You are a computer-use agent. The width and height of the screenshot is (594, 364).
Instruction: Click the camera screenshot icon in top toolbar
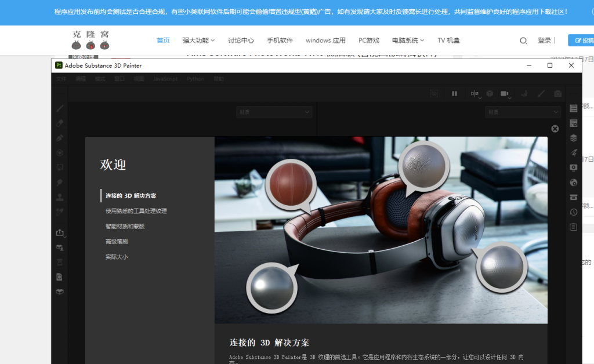coord(557,93)
